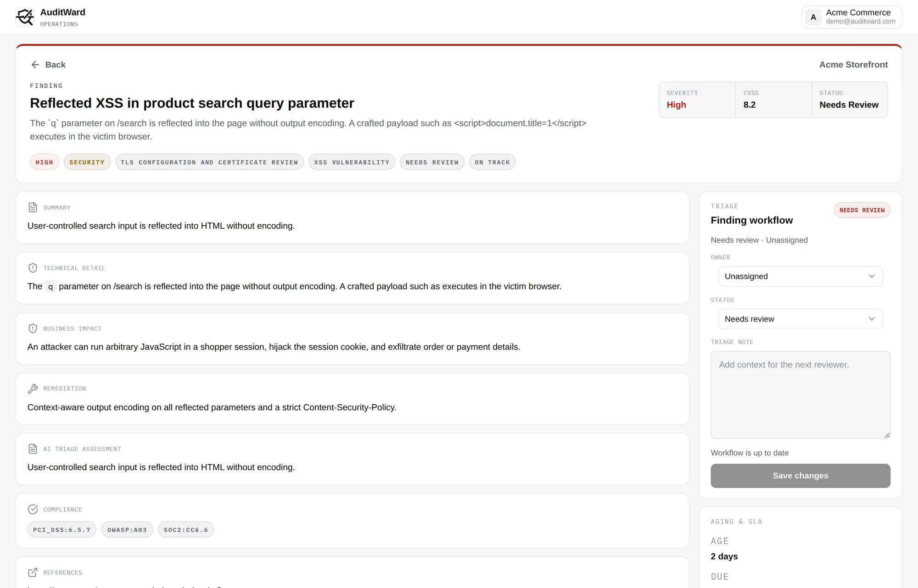Screen dimensions: 918x588
Task: Open the Acme Commerce account menu
Action: 852,17
